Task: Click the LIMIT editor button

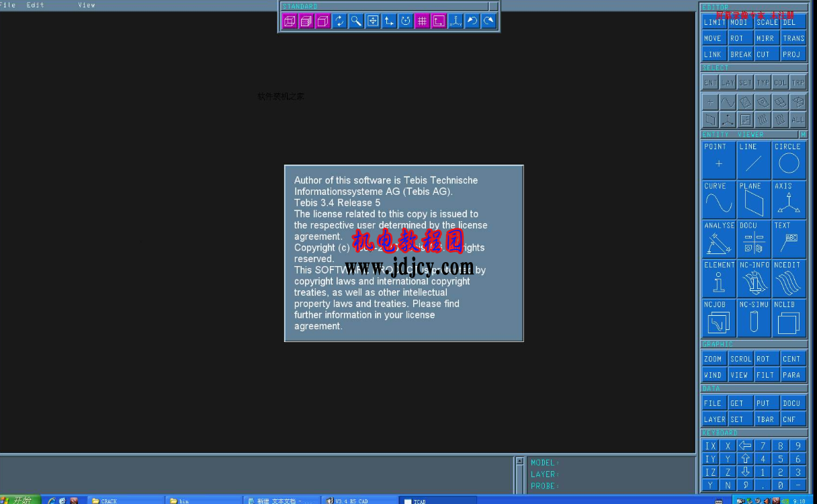Action: point(715,22)
